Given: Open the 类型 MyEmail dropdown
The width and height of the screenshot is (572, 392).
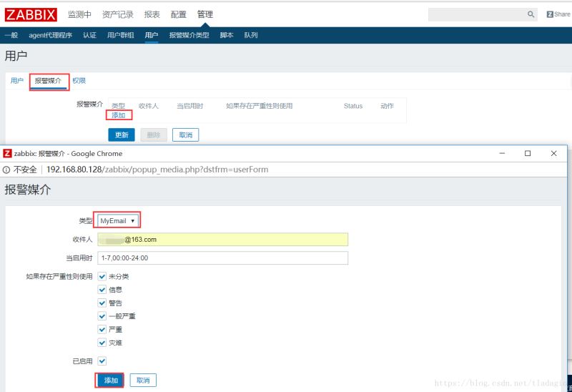Looking at the screenshot, I should coord(117,221).
